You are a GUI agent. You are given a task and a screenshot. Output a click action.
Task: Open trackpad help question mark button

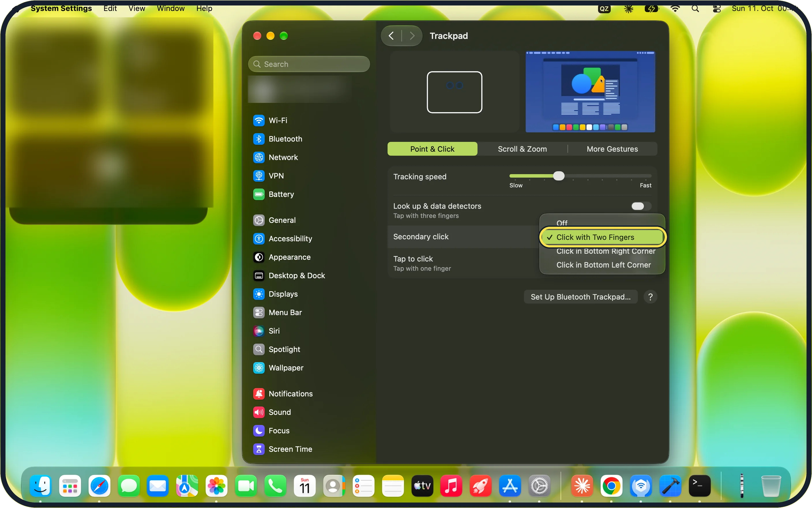[651, 297]
